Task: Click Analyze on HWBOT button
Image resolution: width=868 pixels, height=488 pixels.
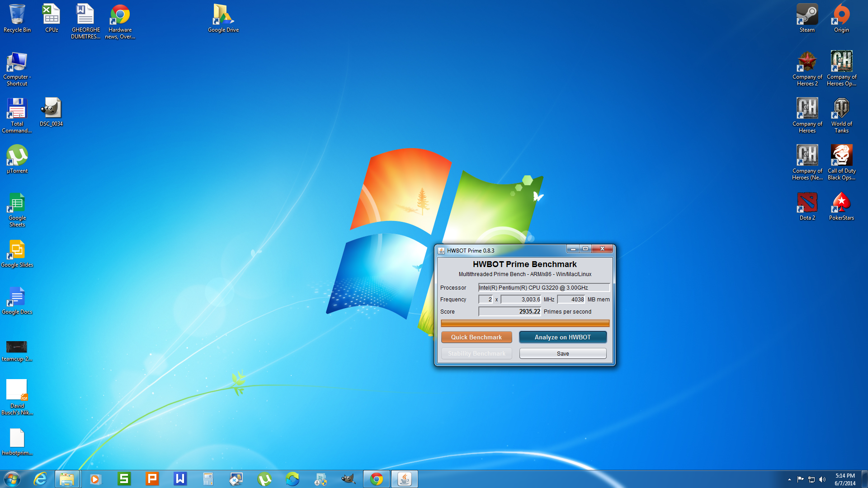Action: tap(562, 337)
